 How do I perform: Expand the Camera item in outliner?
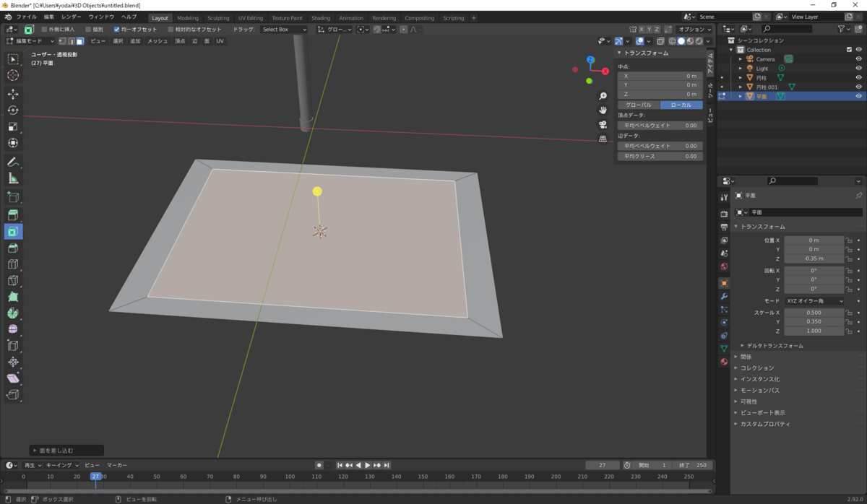click(741, 59)
